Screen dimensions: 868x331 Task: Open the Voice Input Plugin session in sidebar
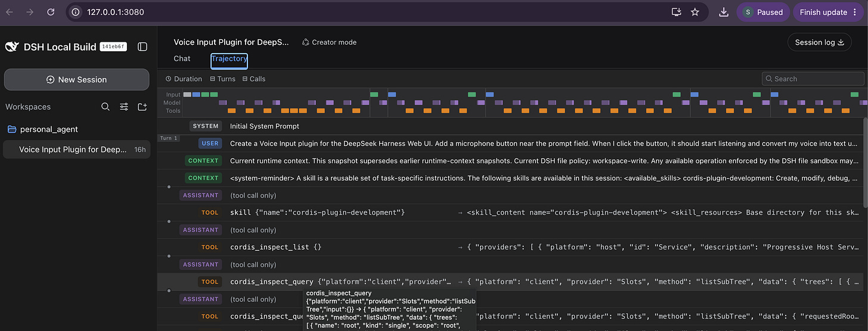pyautogui.click(x=76, y=149)
